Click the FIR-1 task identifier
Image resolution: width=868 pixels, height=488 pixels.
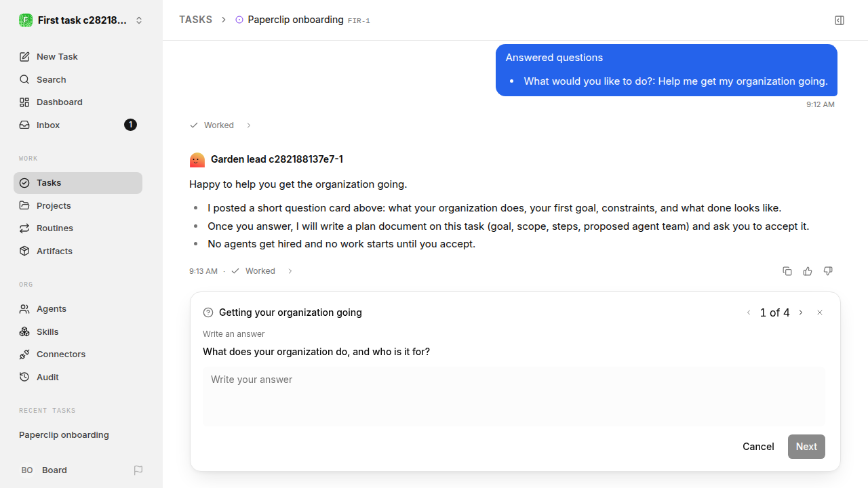(359, 21)
